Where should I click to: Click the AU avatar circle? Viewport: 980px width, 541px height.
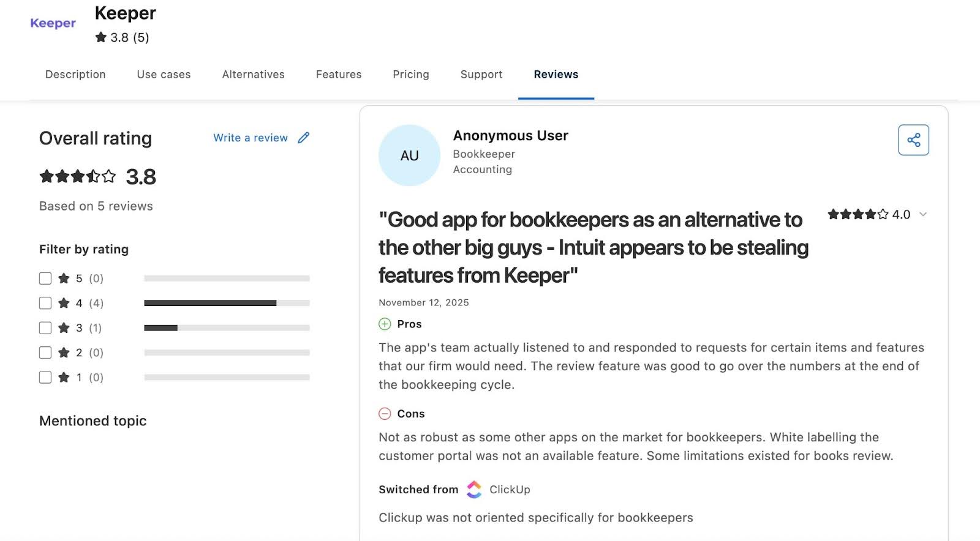pos(409,155)
